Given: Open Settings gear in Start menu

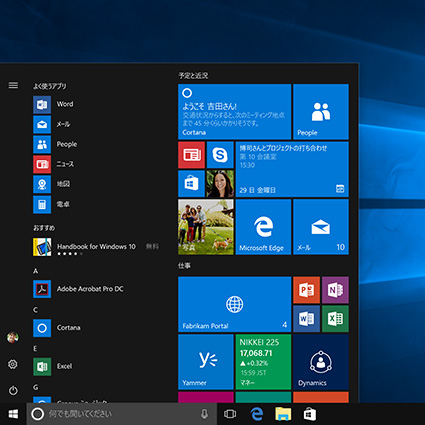Looking at the screenshot, I should [x=13, y=364].
